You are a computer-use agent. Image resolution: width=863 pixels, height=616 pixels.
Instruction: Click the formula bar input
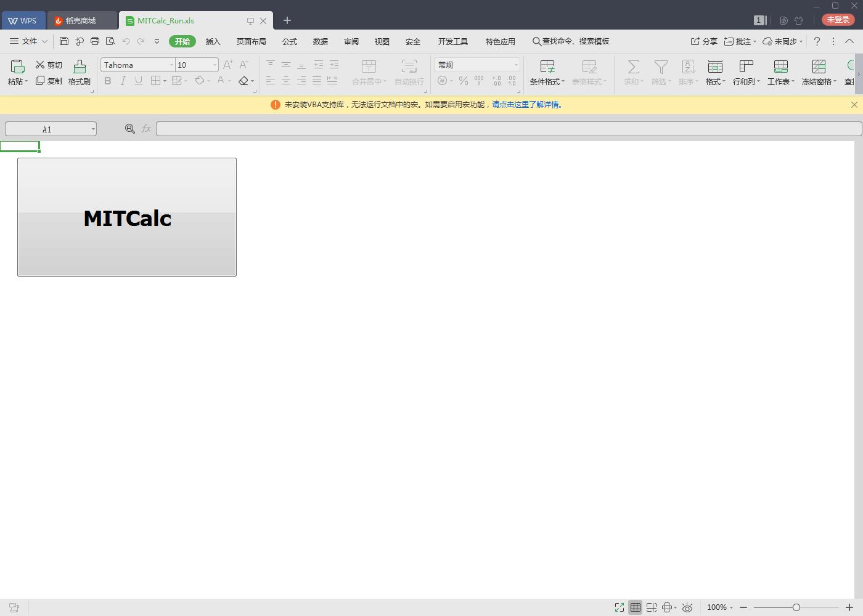click(x=509, y=129)
